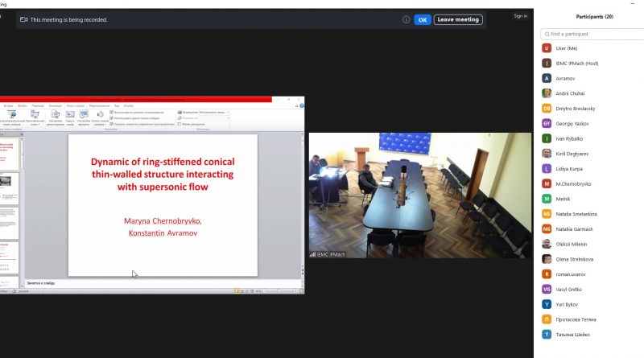Image resolution: width=644 pixels, height=358 pixels.
Task: Click the Leave meeting button
Action: (458, 19)
